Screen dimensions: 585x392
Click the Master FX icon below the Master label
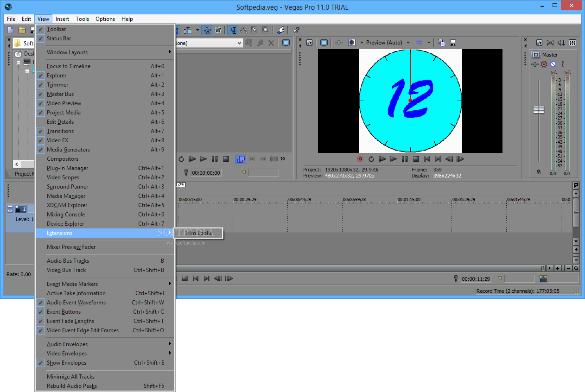click(535, 64)
